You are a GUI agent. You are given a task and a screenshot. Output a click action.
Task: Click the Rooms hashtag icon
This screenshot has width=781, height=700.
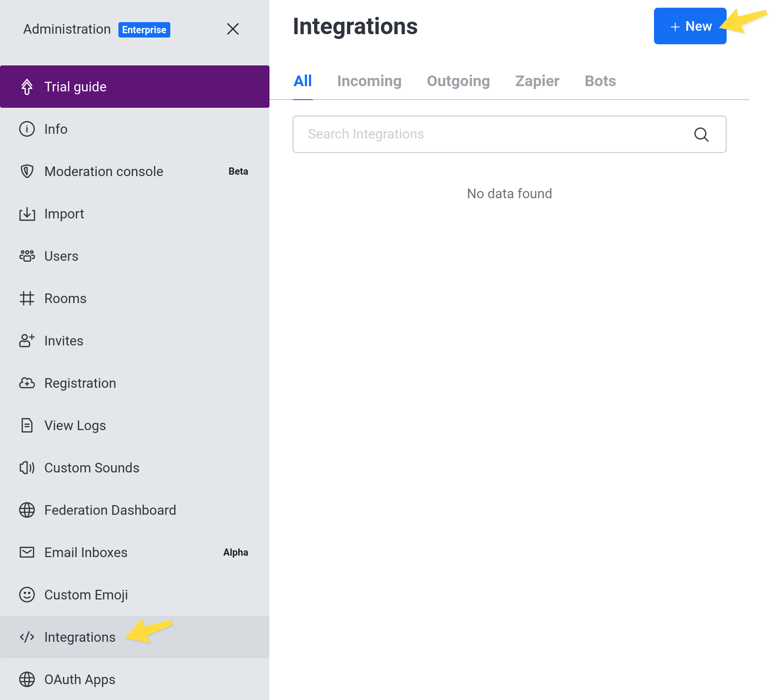[x=27, y=298]
